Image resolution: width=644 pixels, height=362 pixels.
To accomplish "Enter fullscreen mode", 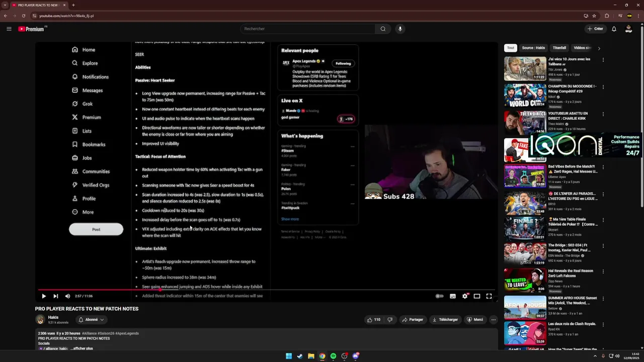I will coord(489,296).
